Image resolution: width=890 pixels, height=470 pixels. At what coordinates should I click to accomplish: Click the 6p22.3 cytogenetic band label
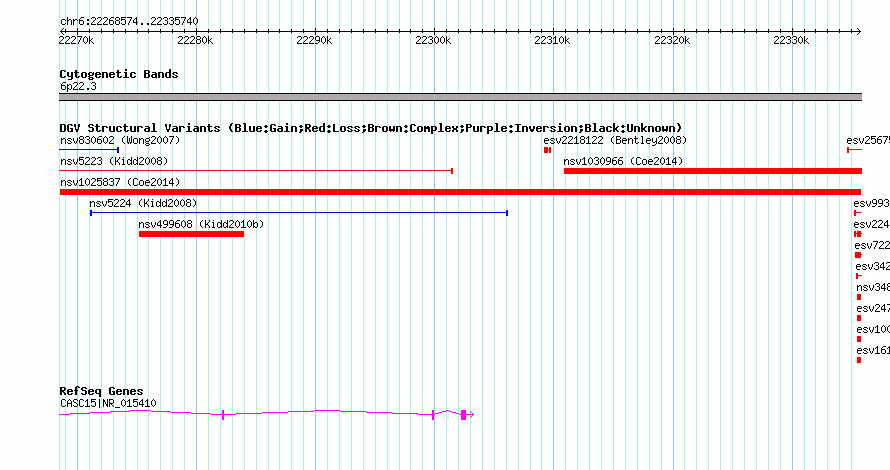[78, 86]
